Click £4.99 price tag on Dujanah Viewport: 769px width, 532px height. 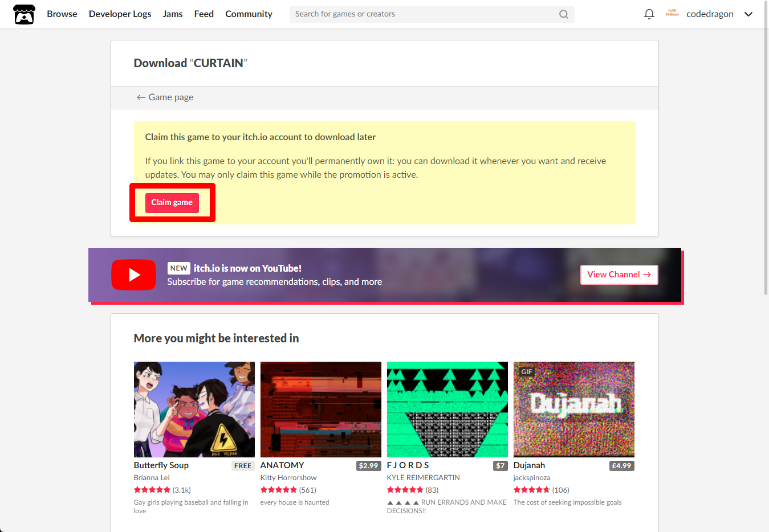click(621, 466)
